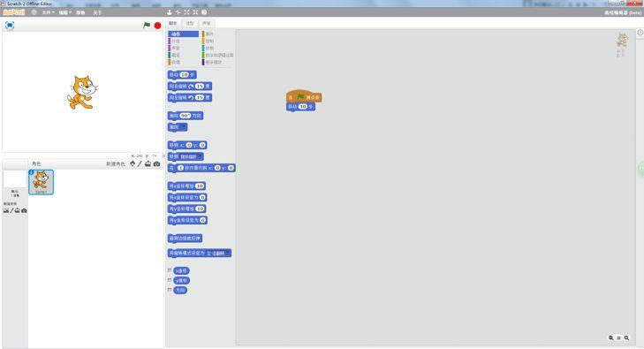This screenshot has width=644, height=349.
Task: Select the Delete scissors tool in the menu bar
Action: tap(178, 12)
